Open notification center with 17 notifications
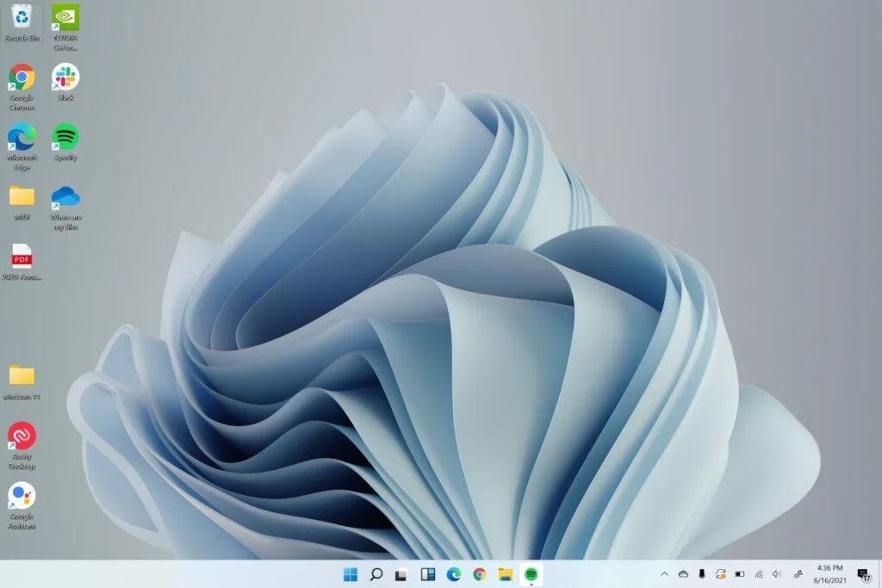The width and height of the screenshot is (882, 588). tap(863, 574)
